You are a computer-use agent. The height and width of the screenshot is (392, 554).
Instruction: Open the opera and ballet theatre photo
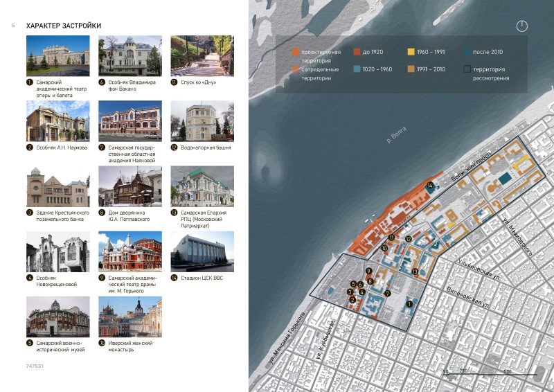57,56
